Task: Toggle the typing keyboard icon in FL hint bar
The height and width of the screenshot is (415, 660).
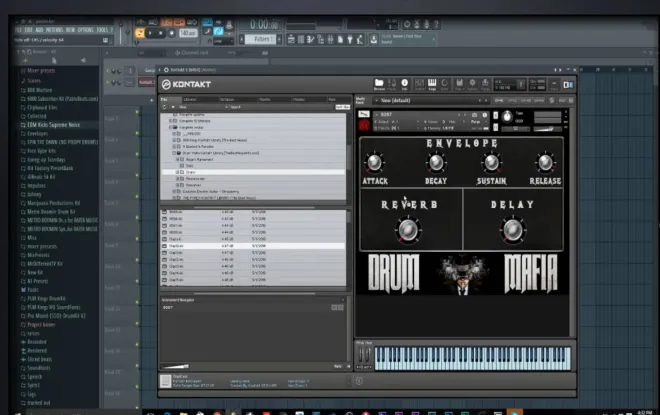Action: click(x=105, y=40)
